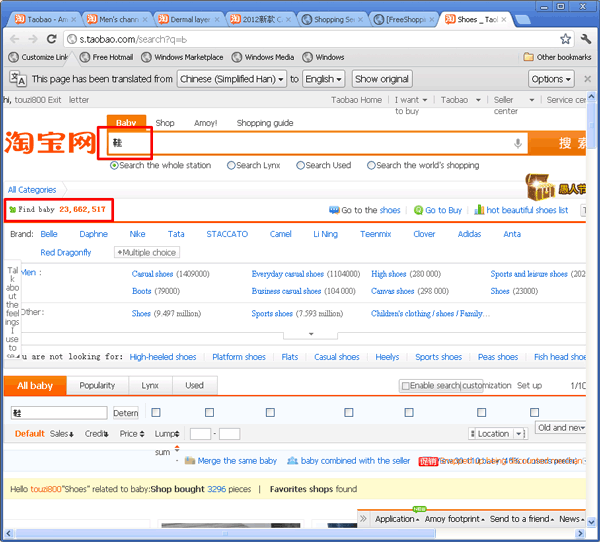Click baby combined with the seller
The height and width of the screenshot is (542, 600).
tap(349, 460)
